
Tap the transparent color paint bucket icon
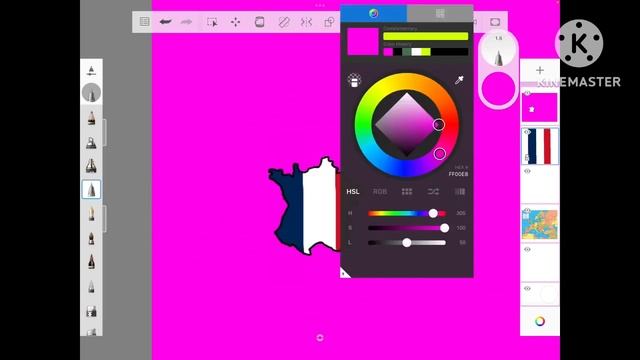354,80
